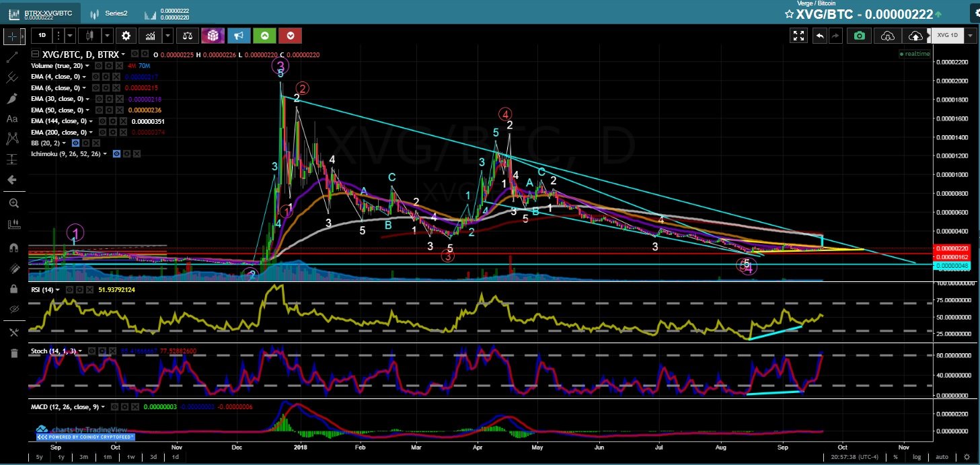Viewport: 980px width, 465px height.
Task: Select the 1y time range
Action: tap(61, 457)
